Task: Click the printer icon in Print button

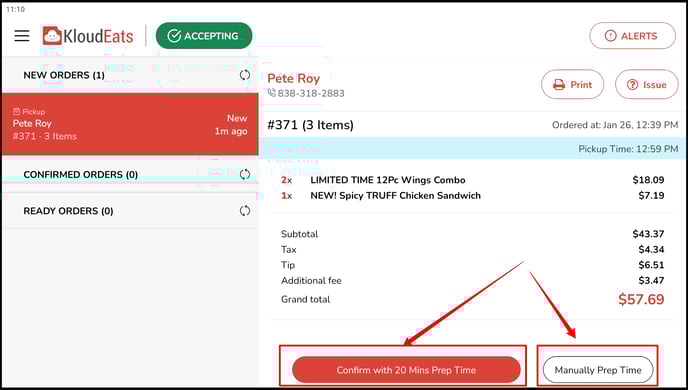Action: pyautogui.click(x=559, y=85)
